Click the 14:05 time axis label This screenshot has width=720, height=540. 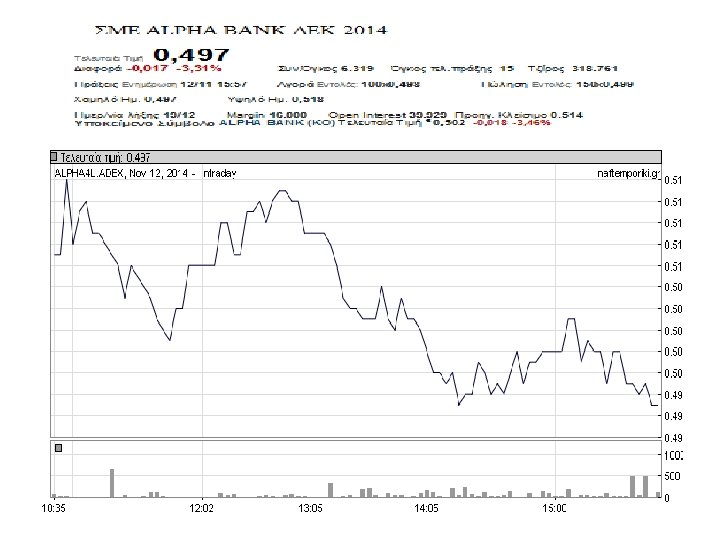(x=426, y=508)
